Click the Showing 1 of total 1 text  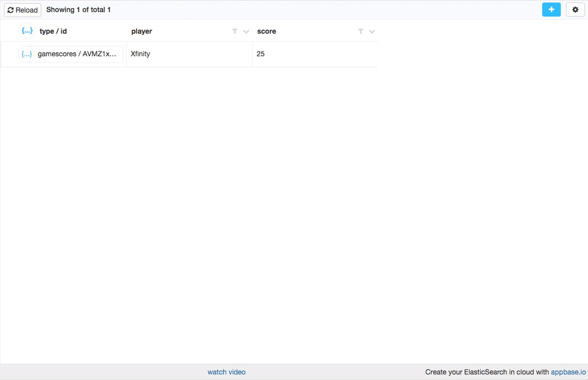point(78,10)
